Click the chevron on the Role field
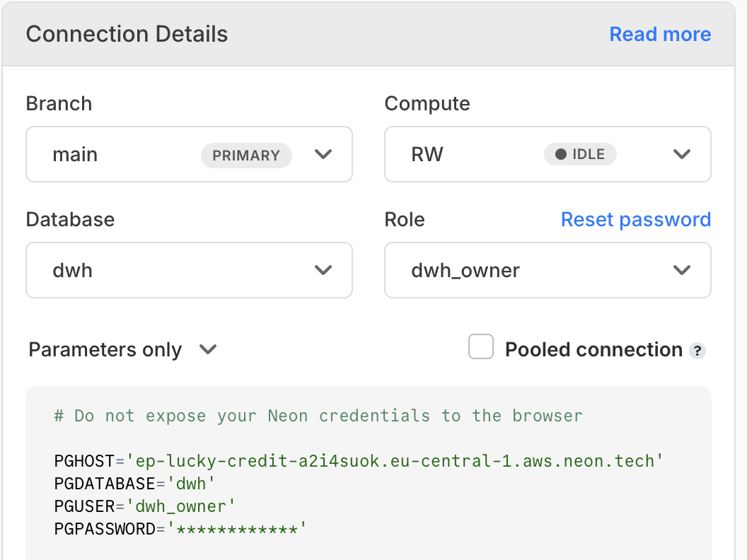This screenshot has height=560, width=747. [682, 270]
